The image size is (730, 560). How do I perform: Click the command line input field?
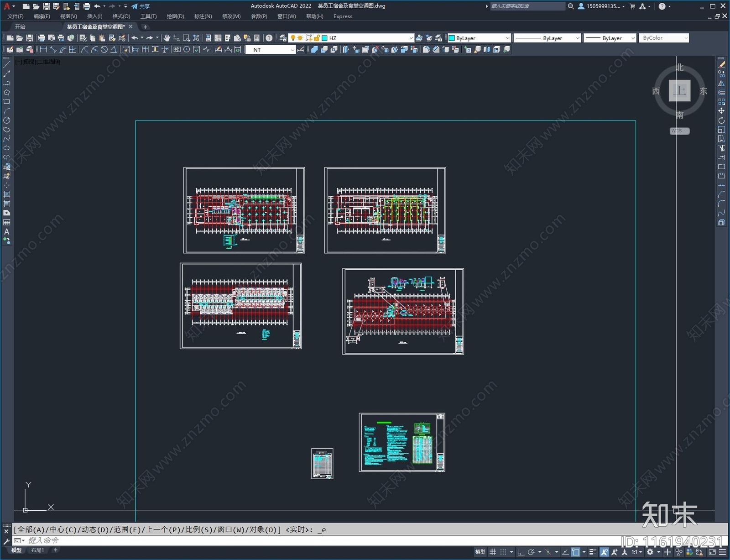click(319, 540)
